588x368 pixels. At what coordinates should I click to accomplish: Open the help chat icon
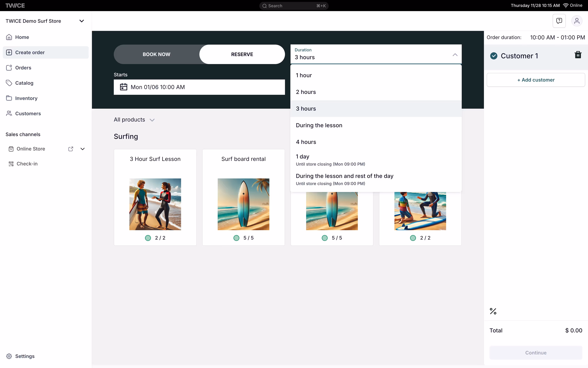point(559,21)
